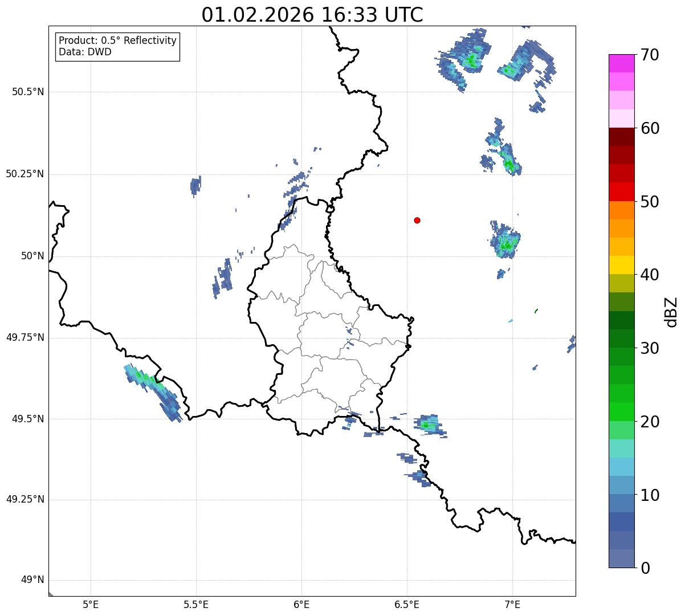Viewport: 685px width, 616px height.
Task: Click the 5.5°E longitude label
Action: tap(196, 605)
